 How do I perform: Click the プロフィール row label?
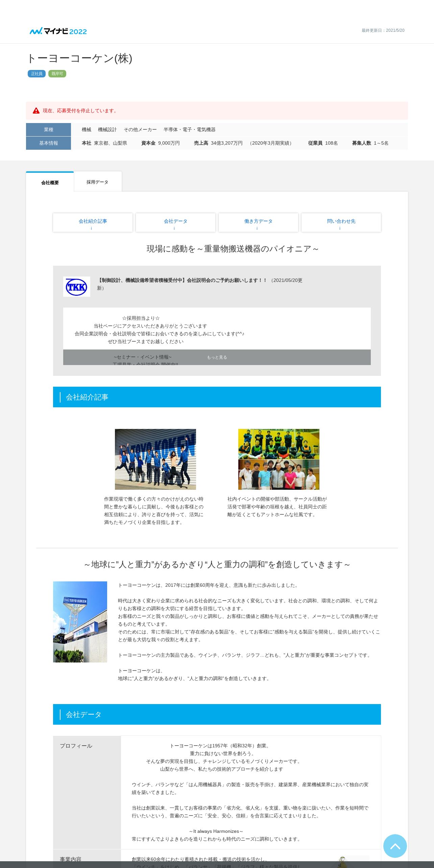tap(76, 746)
